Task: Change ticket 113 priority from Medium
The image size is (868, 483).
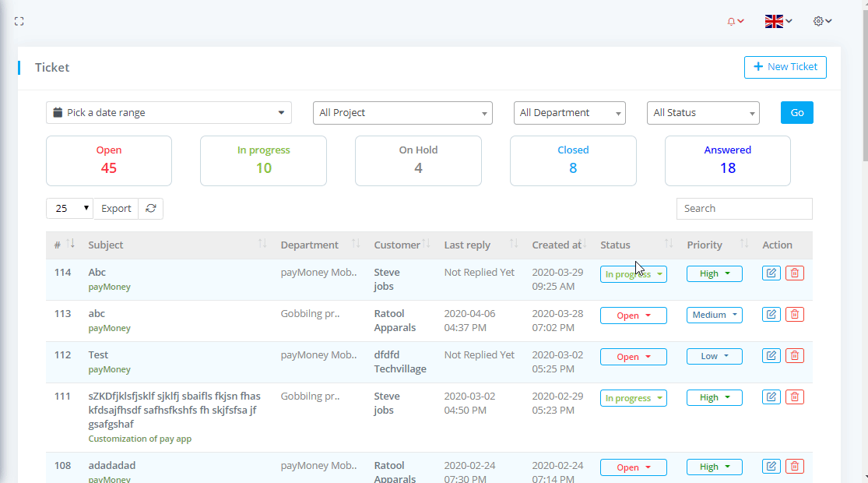Action: click(x=714, y=316)
